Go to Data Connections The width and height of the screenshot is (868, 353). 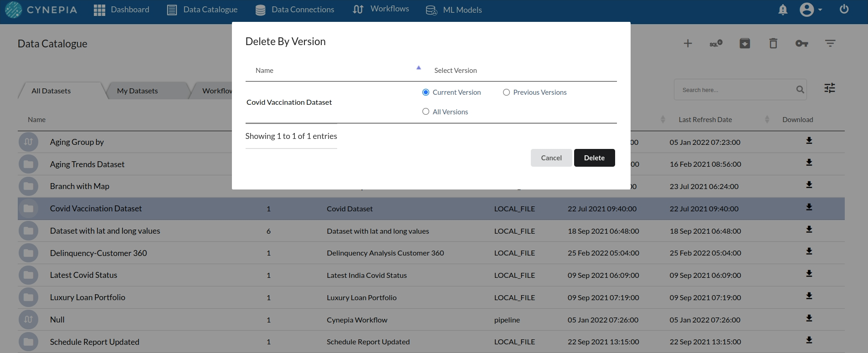[x=295, y=10]
